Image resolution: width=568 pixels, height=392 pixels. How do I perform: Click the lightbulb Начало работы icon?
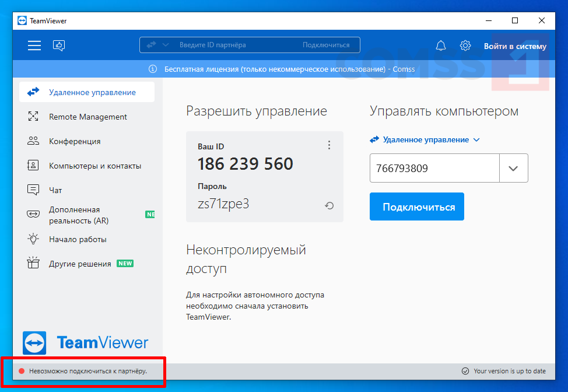coord(33,239)
